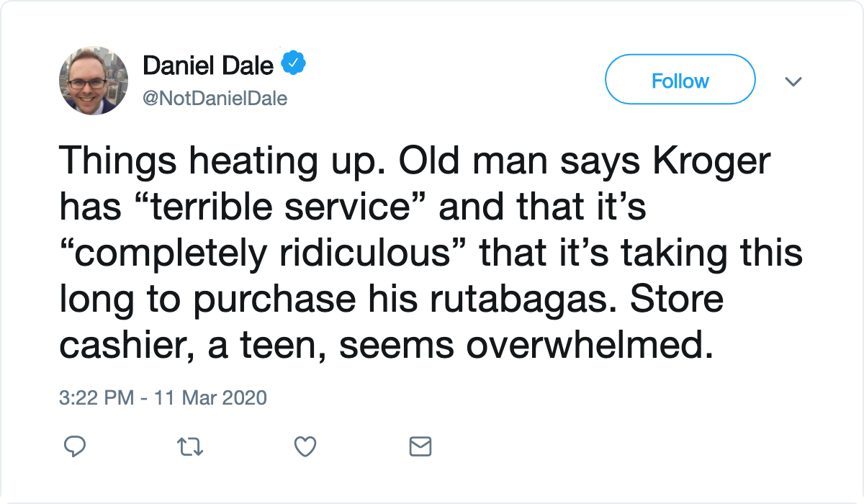Click the word overwhelmed ending the tweet
Screen dimensions: 864x504
[584, 346]
